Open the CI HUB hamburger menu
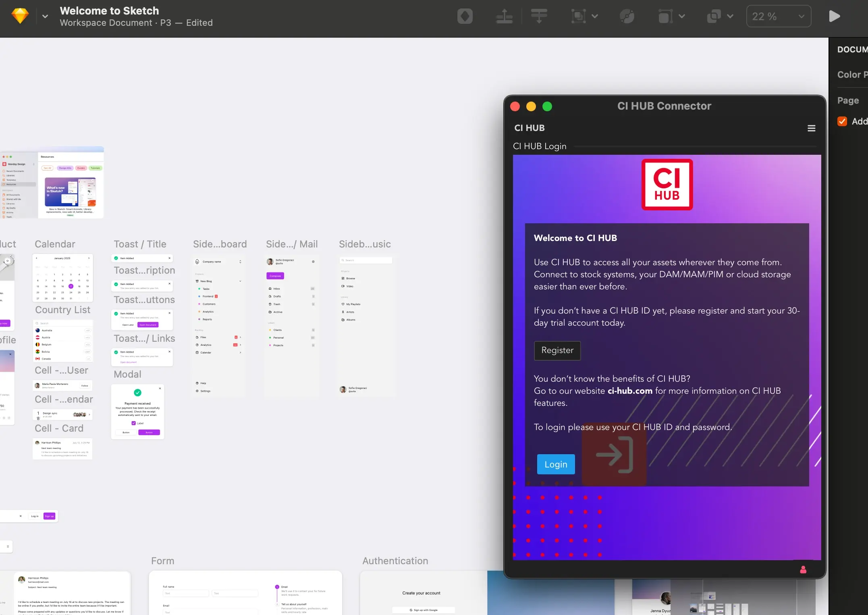 811,128
